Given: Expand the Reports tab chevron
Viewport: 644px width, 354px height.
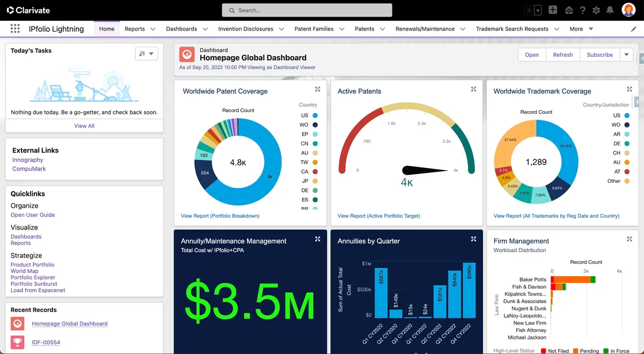Looking at the screenshot, I should point(153,29).
